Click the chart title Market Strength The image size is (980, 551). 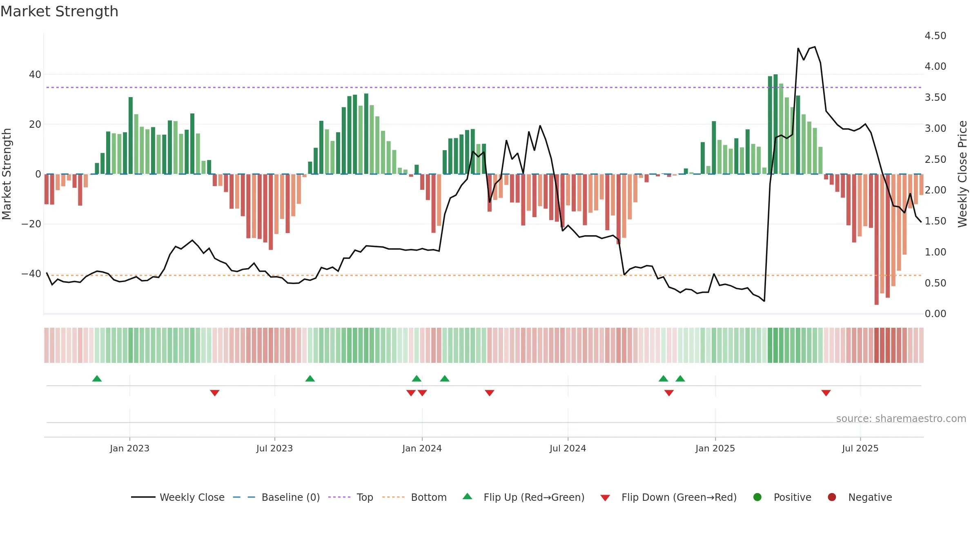[x=59, y=11]
